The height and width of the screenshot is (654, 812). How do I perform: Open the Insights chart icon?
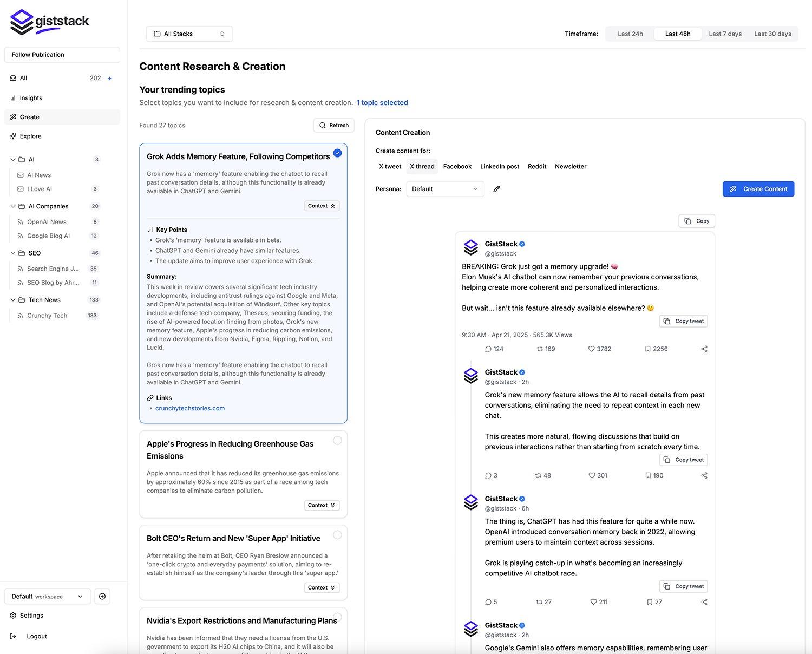(13, 98)
